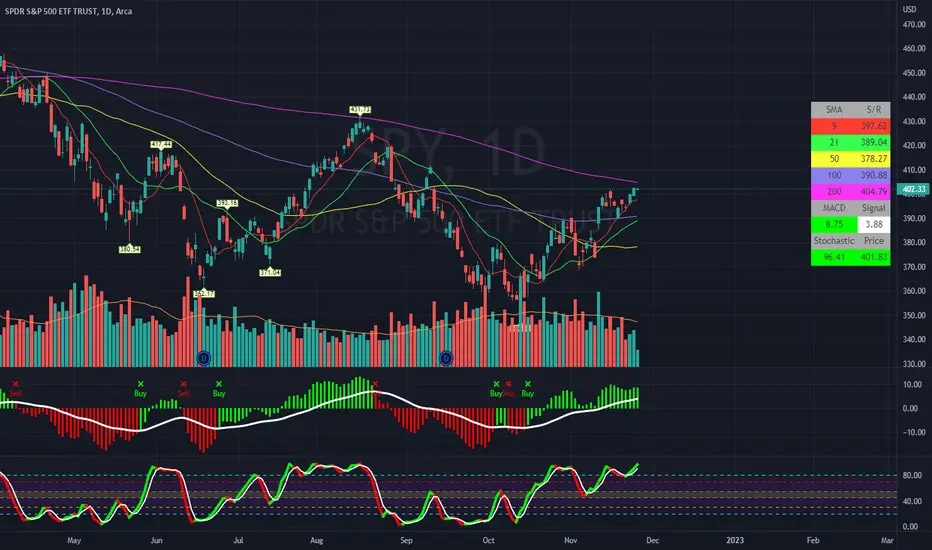The height and width of the screenshot is (550, 932).
Task: Click the Signal header cell in table
Action: [x=874, y=208]
